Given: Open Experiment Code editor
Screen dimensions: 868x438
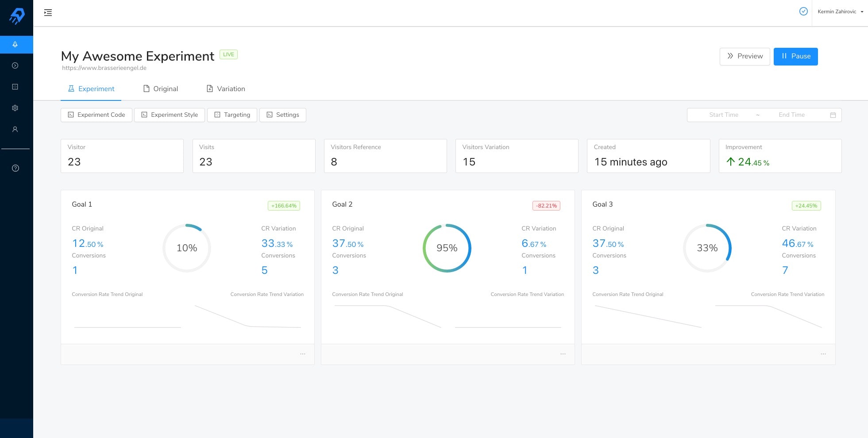Looking at the screenshot, I should (96, 115).
